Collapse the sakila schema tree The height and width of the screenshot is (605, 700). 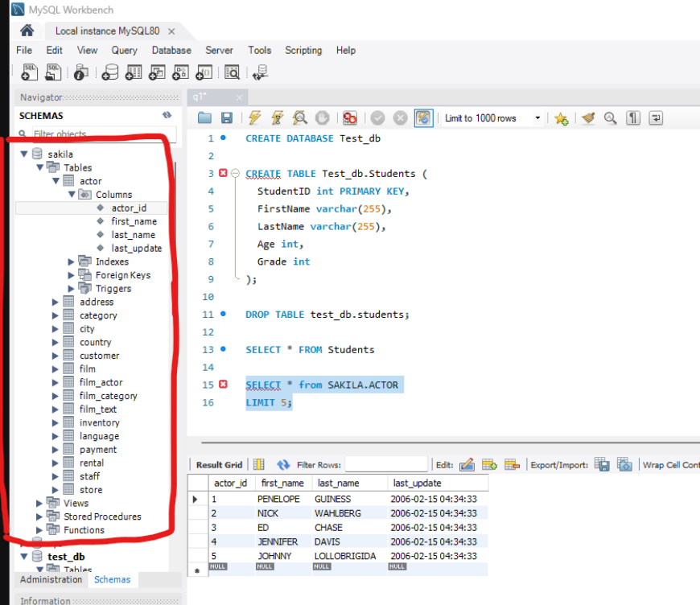pyautogui.click(x=23, y=154)
